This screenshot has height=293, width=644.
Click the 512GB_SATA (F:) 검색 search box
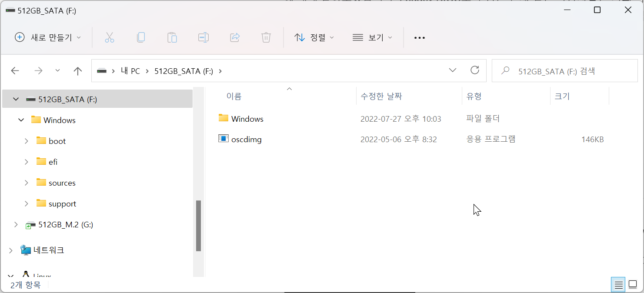click(x=564, y=71)
